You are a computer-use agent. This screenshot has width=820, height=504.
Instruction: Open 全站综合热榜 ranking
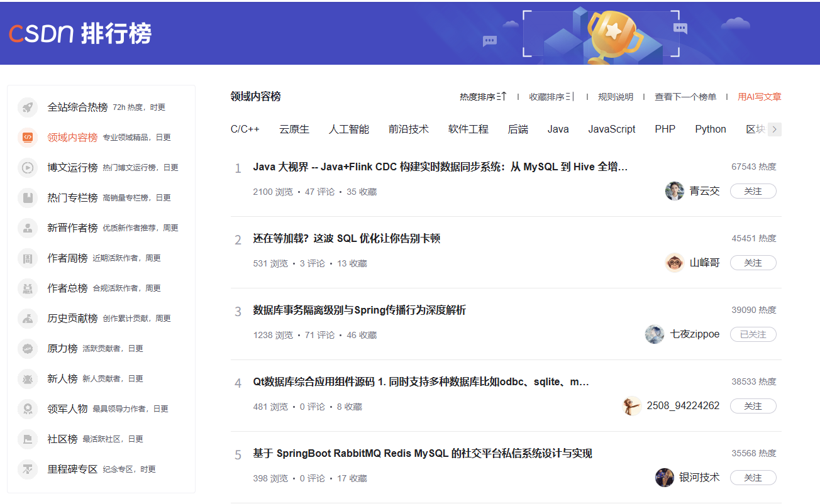tap(78, 107)
